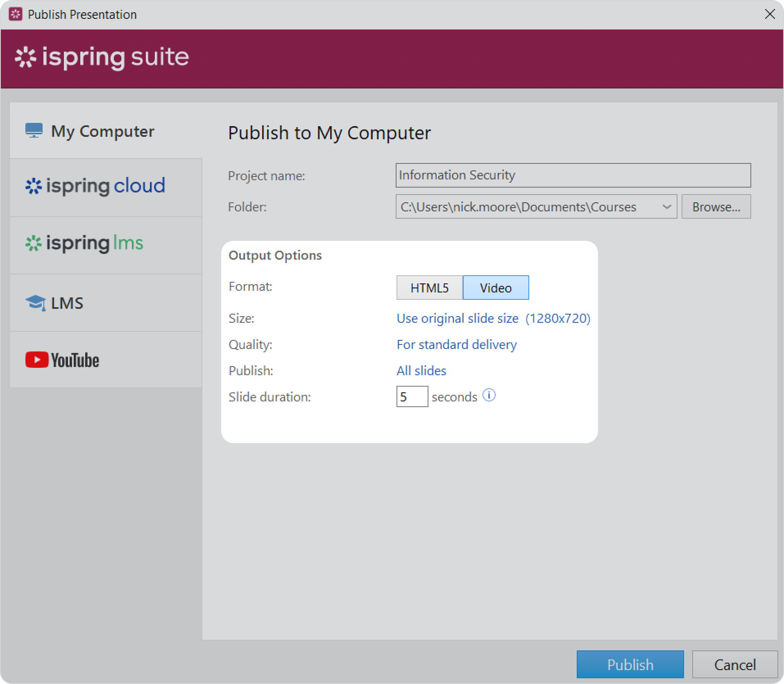Screen dimensions: 784x684
Task: Click the Publish Presentation title bar icon
Action: [x=16, y=14]
